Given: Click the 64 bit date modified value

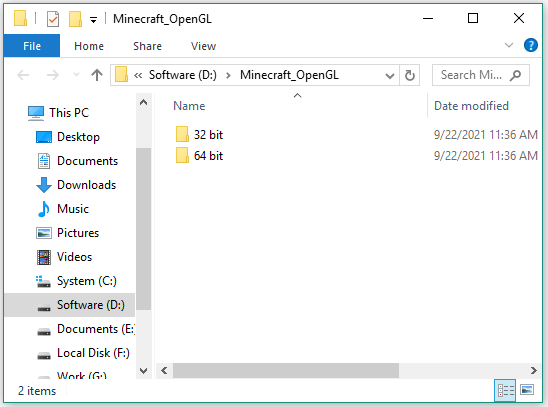Looking at the screenshot, I should [x=485, y=156].
